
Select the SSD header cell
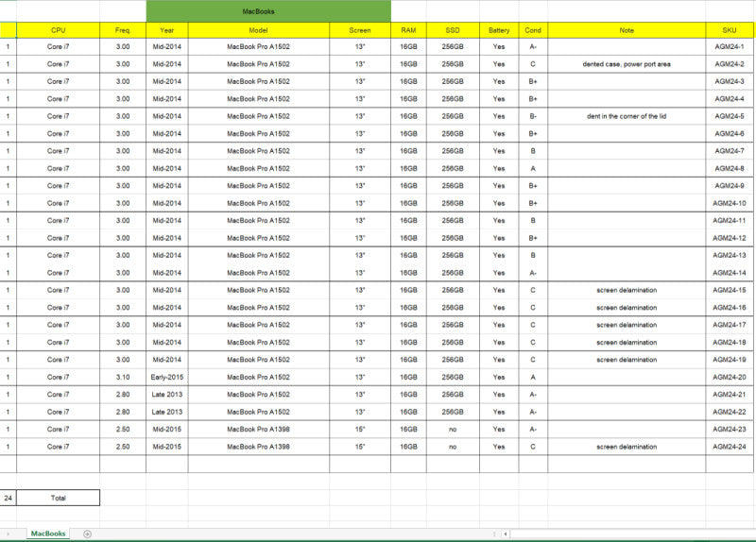[453, 30]
